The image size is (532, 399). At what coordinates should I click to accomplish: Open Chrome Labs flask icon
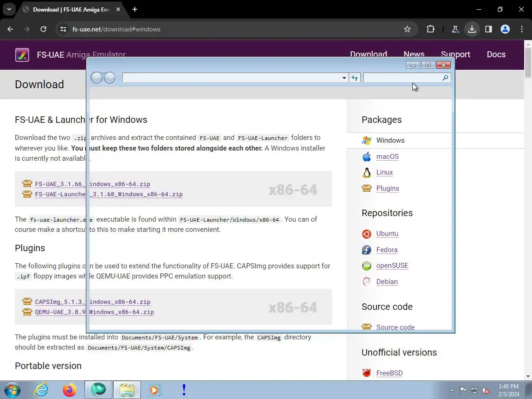click(x=455, y=29)
